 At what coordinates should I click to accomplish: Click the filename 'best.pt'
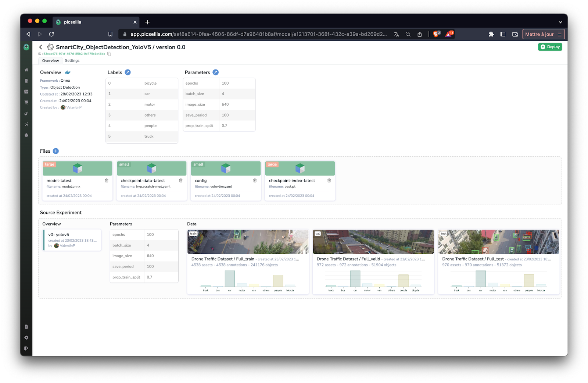290,187
